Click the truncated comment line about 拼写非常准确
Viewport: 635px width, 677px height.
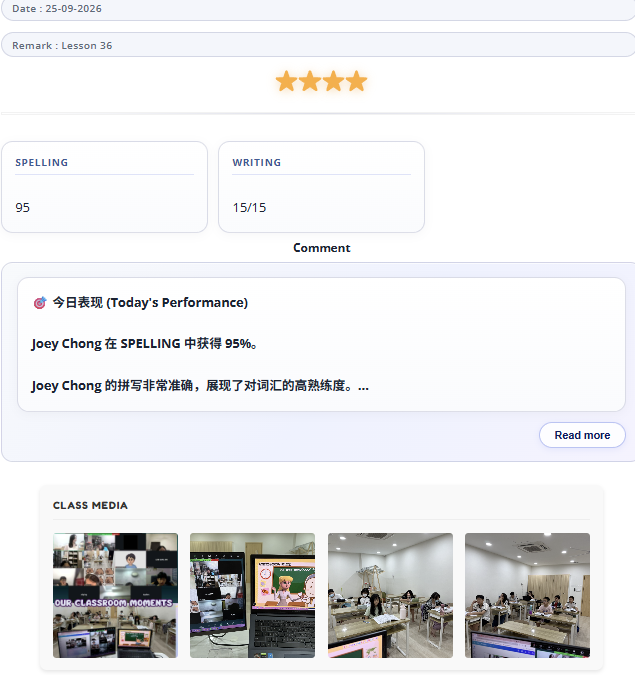coord(200,385)
